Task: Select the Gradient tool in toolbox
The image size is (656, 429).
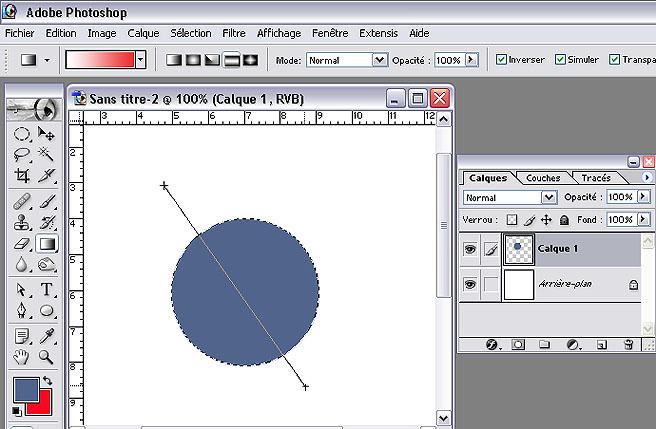Action: [46, 244]
